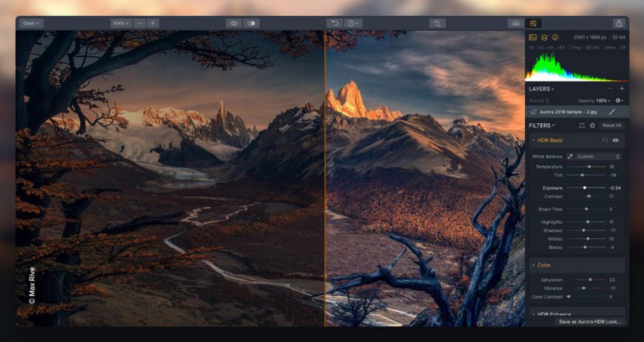This screenshot has width=644, height=342.
Task: Click the orange before/after divider line
Action: coord(324,178)
